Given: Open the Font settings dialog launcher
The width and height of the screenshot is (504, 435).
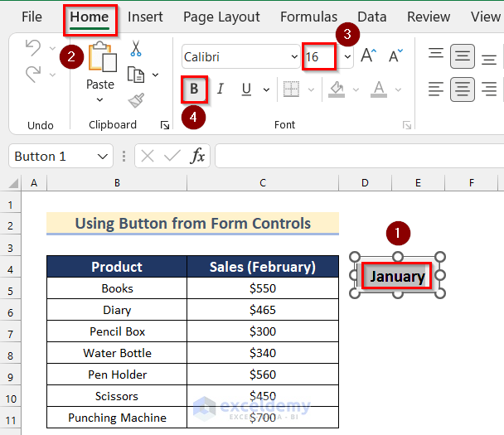Looking at the screenshot, I should (407, 125).
